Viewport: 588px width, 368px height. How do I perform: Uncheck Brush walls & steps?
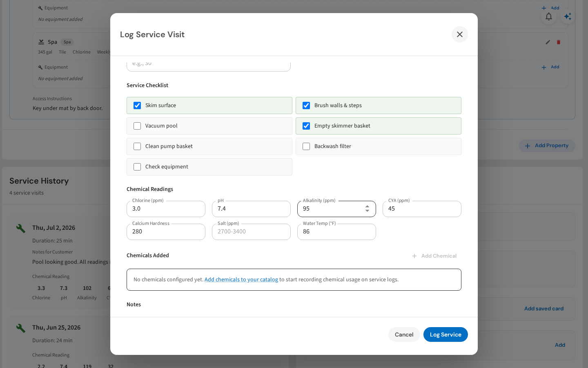point(306,105)
